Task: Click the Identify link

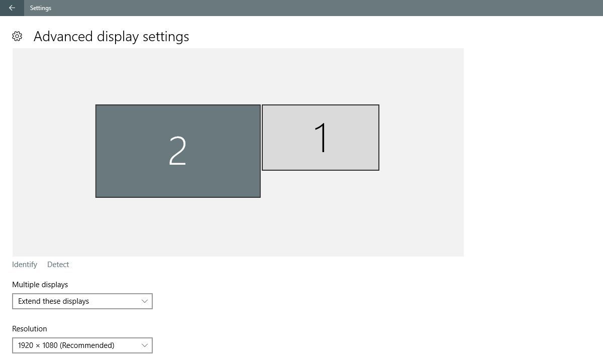Action: [x=25, y=265]
